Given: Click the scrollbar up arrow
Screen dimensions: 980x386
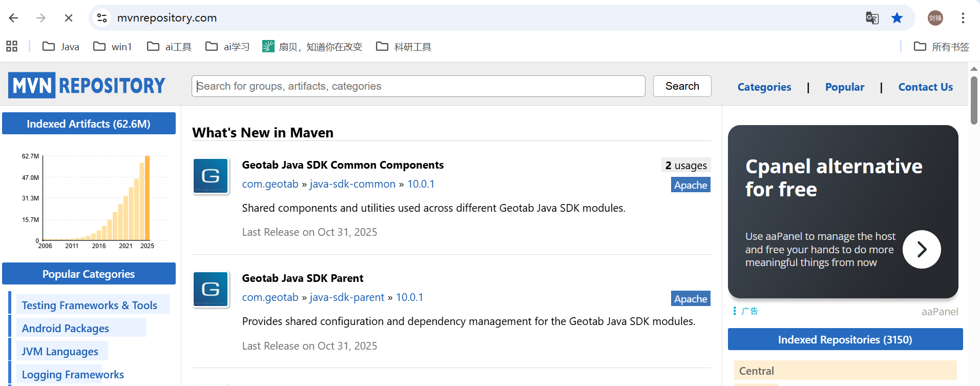Looking at the screenshot, I should pyautogui.click(x=974, y=69).
